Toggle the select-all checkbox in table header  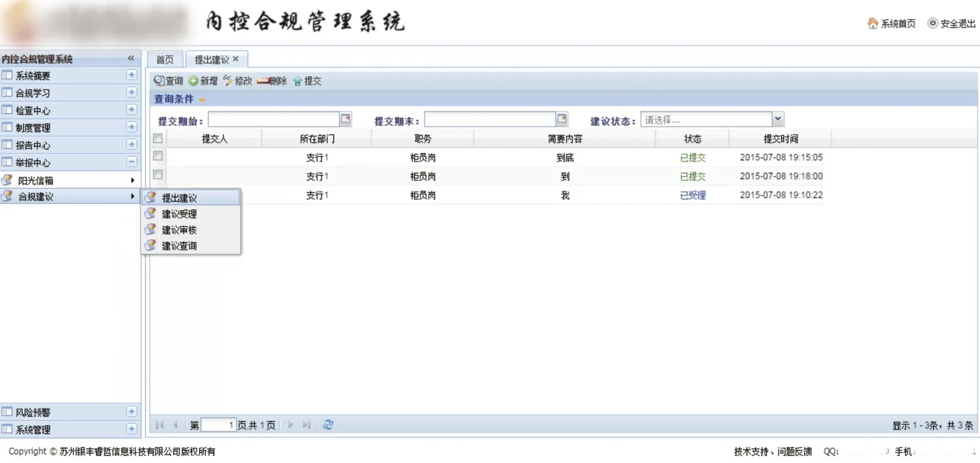pyautogui.click(x=158, y=139)
